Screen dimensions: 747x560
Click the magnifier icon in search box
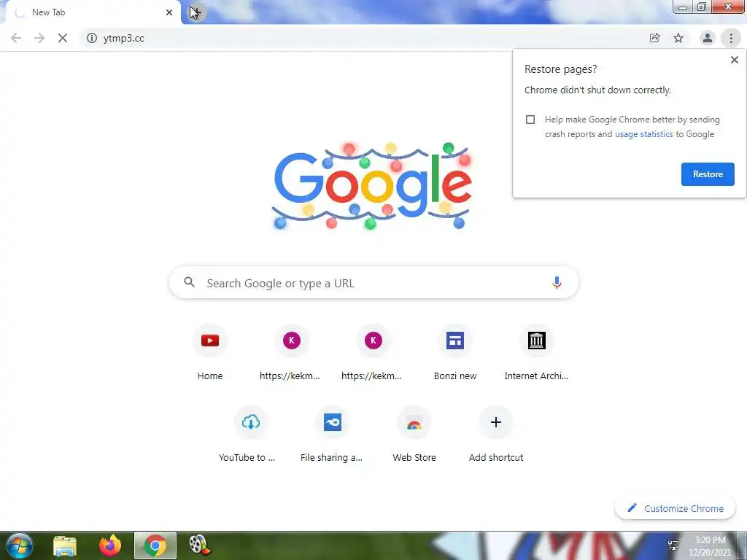189,282
